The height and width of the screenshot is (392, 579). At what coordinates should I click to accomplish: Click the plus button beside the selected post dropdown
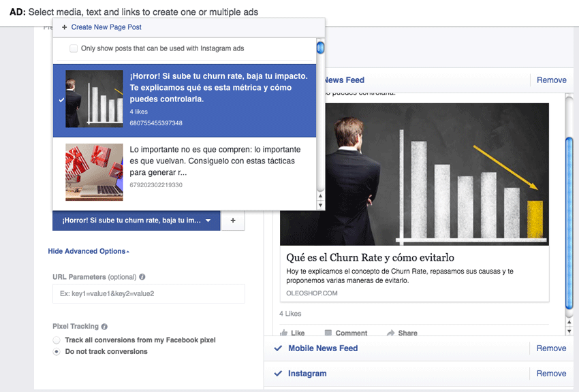pyautogui.click(x=233, y=220)
